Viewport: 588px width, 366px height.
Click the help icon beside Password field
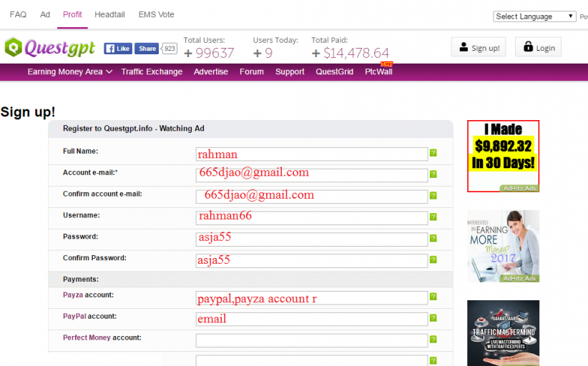click(x=433, y=239)
